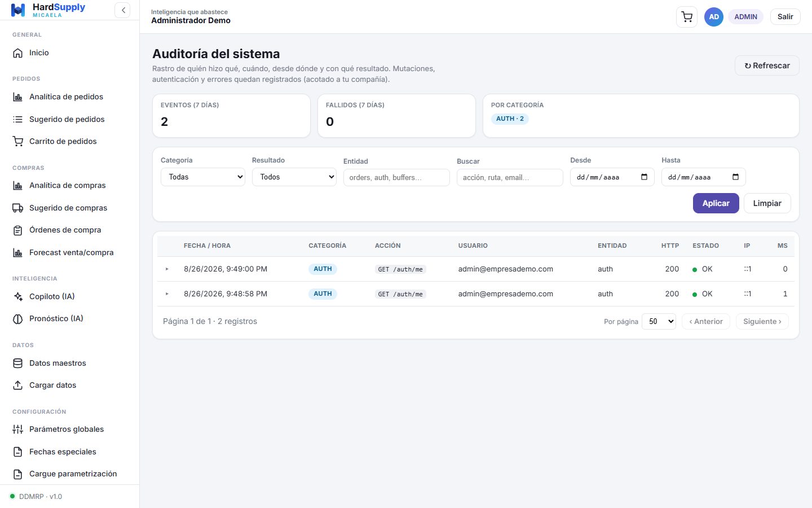Viewport: 812px width, 508px height.
Task: Click the Cargue parametrización file icon
Action: tap(18, 474)
